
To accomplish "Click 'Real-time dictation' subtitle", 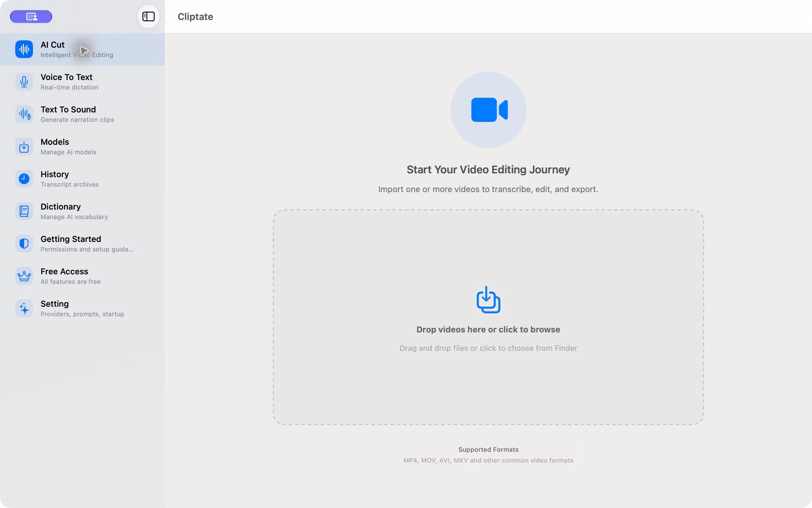I will (69, 87).
